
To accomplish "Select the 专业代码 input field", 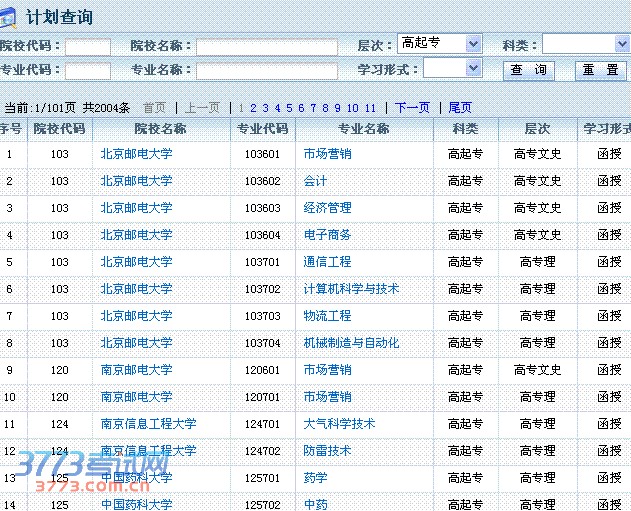I will coord(88,71).
